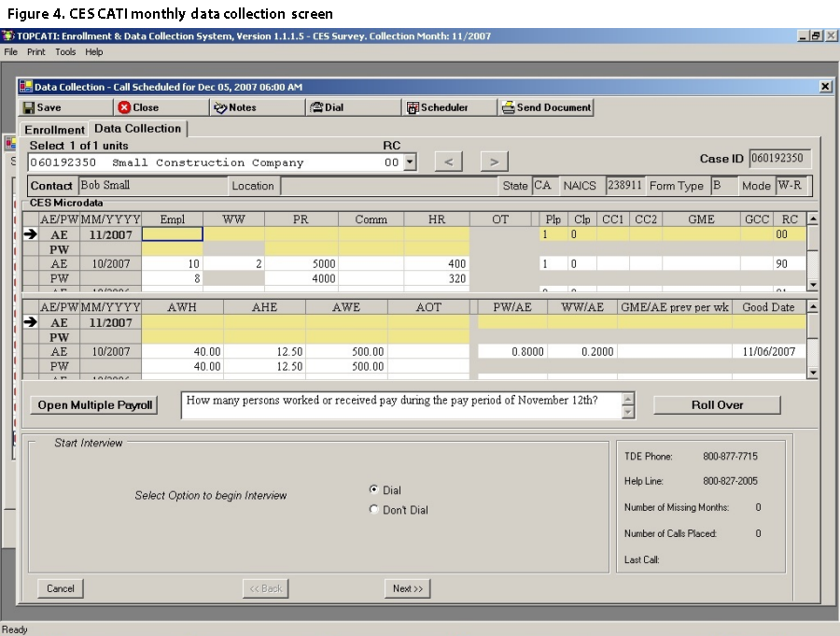Image resolution: width=840 pixels, height=636 pixels.
Task: Switch to the Enrollment tab
Action: pyautogui.click(x=54, y=130)
